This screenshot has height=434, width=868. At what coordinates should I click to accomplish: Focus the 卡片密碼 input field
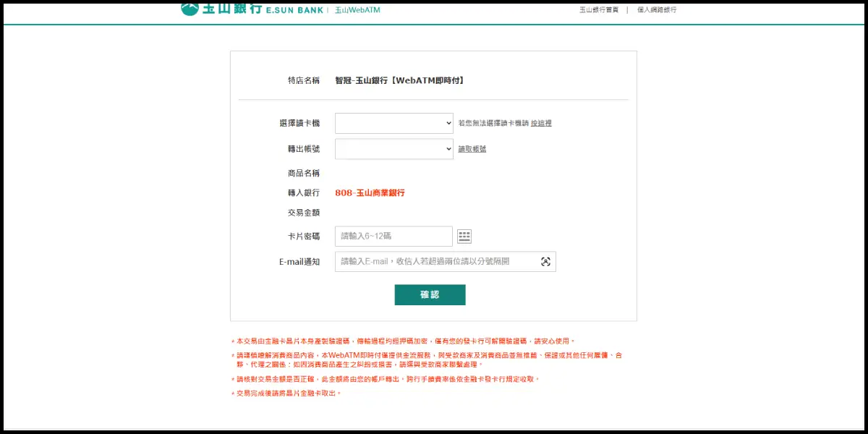click(393, 237)
